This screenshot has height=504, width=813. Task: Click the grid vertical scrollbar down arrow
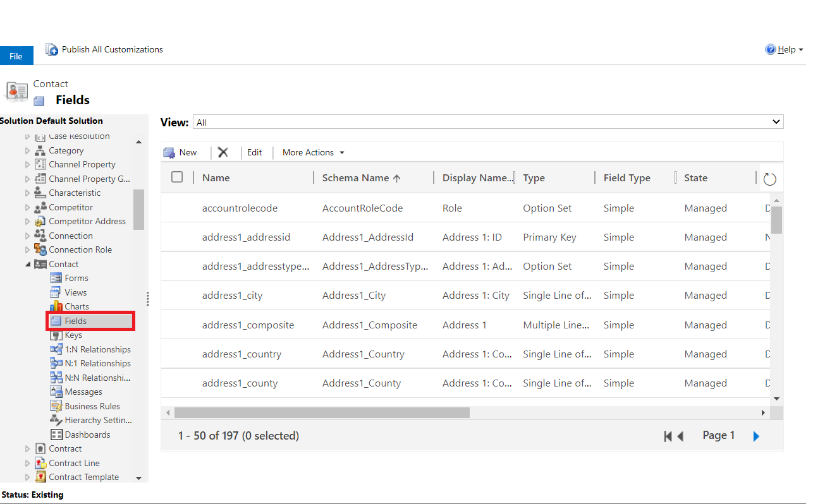coord(777,399)
